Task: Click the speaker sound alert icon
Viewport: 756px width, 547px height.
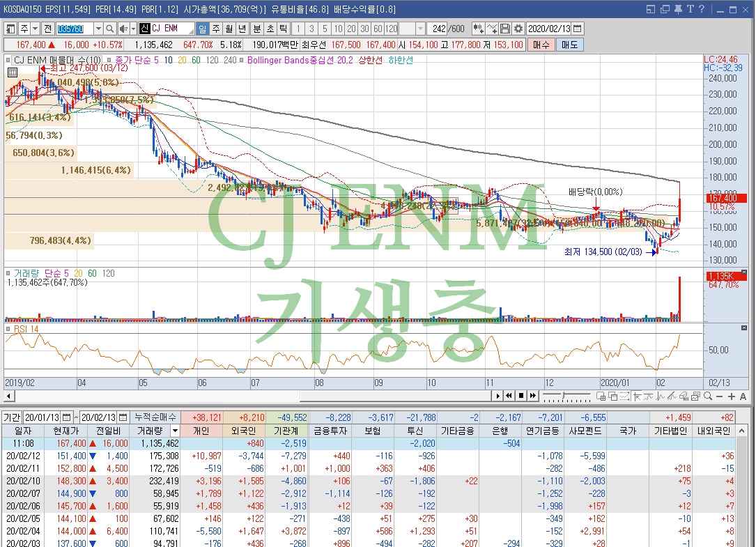Action: 123,29
